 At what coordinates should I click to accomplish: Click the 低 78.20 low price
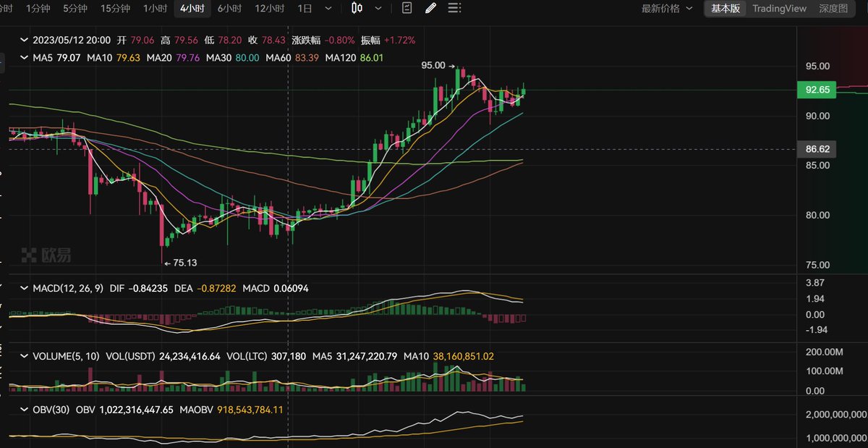[224, 41]
